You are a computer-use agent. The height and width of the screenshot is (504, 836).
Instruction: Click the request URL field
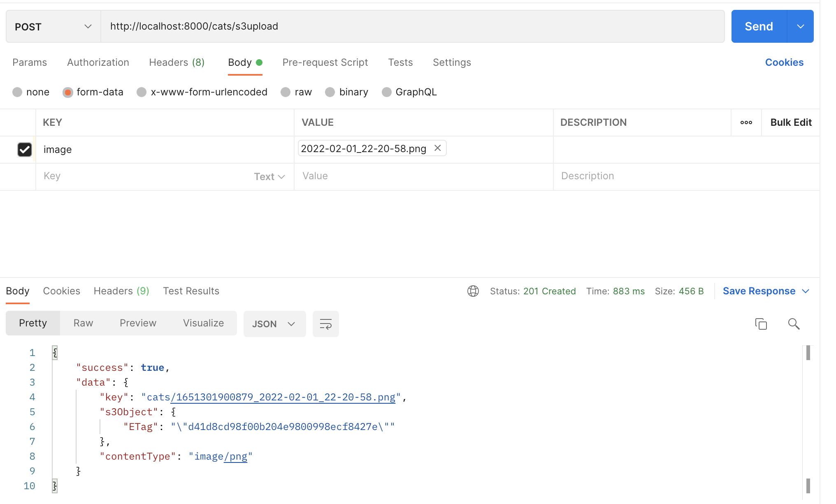click(x=411, y=26)
